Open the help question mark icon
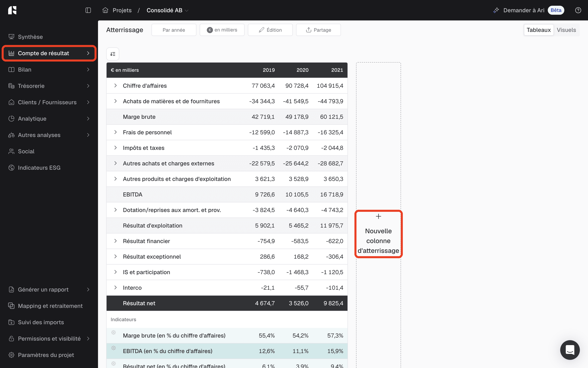 click(x=578, y=10)
